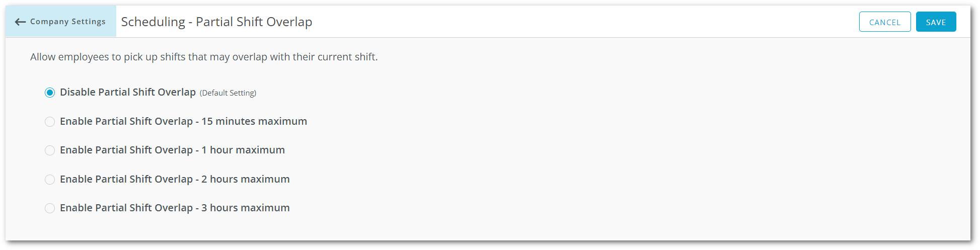The width and height of the screenshot is (980, 250).
Task: Pick the 2 hours maximum radio button
Action: (x=50, y=180)
